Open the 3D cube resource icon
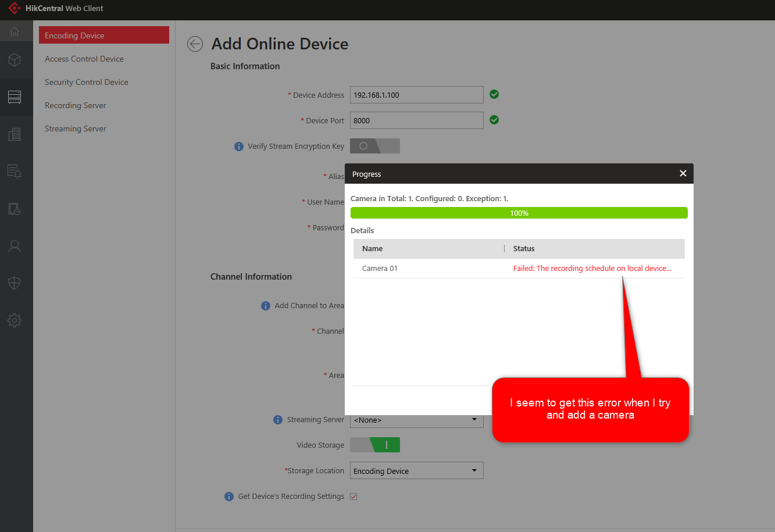 pos(15,60)
